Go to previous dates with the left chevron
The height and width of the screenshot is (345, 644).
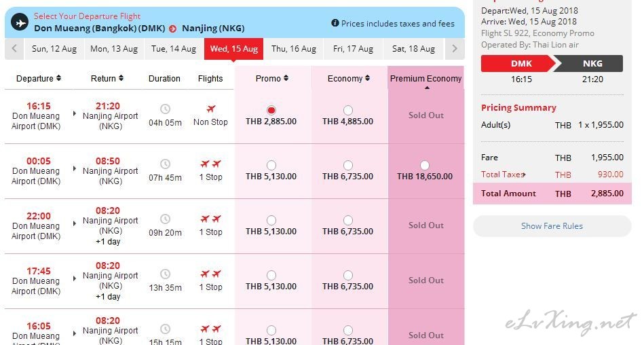(14, 49)
